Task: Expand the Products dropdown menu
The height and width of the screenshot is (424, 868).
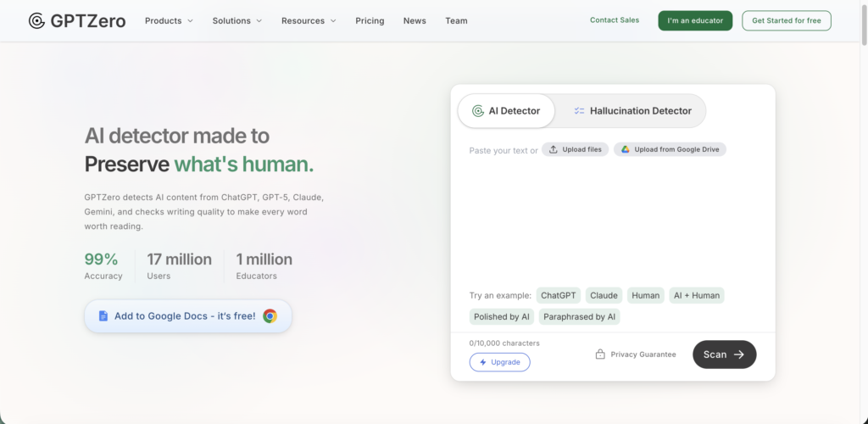Action: pyautogui.click(x=169, y=21)
